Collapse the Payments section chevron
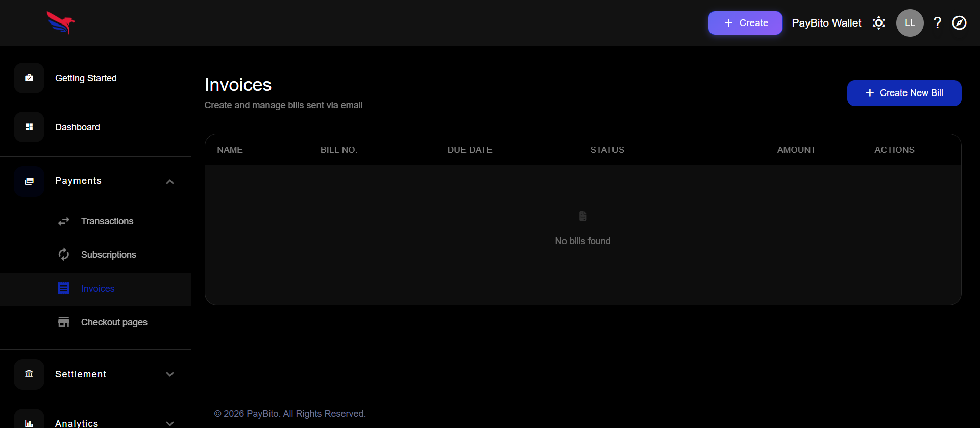 (x=170, y=182)
